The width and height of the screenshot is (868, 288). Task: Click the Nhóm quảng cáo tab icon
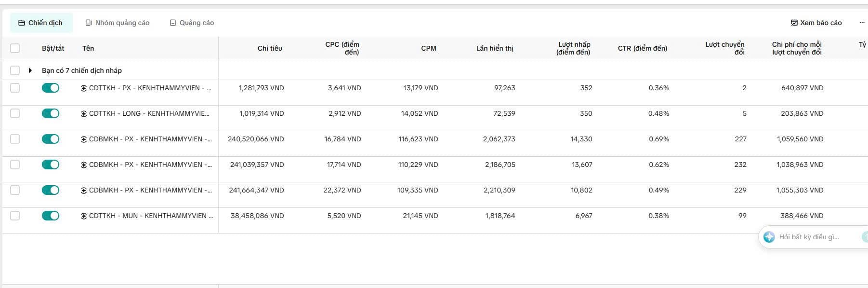(89, 23)
